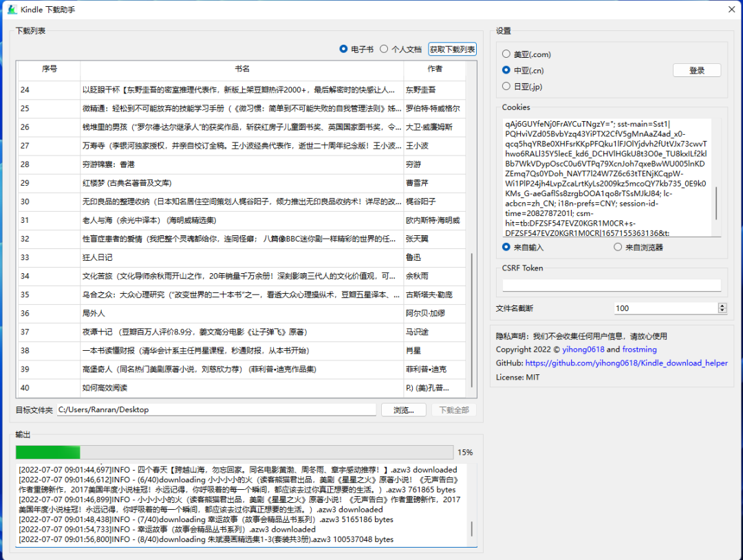
Task: Click the 获取下载列表 button
Action: [452, 50]
